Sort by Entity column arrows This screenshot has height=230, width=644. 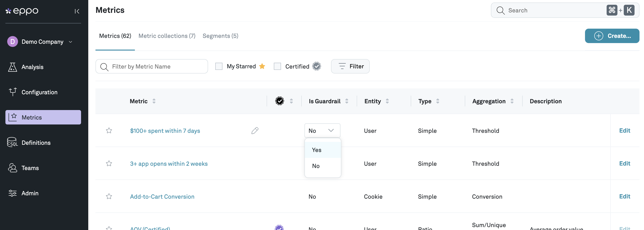387,101
